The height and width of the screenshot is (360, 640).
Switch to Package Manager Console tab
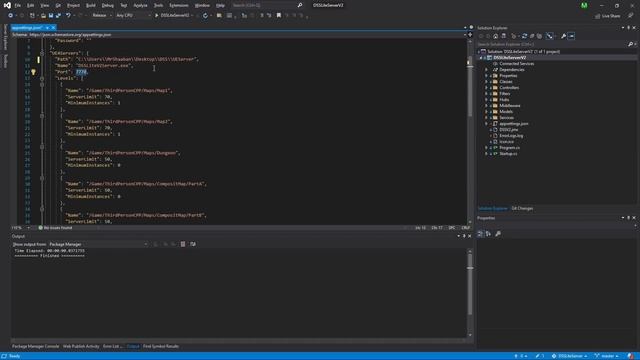coord(36,346)
